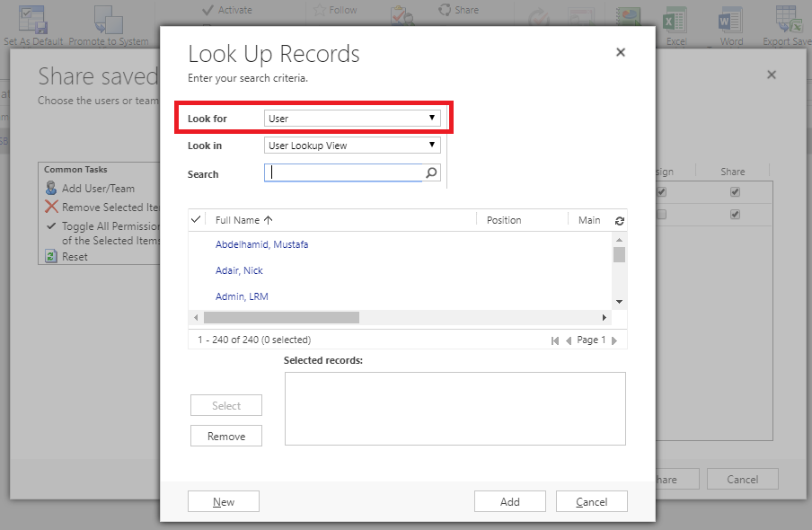Click the Position column header
This screenshot has width=812, height=530.
504,220
